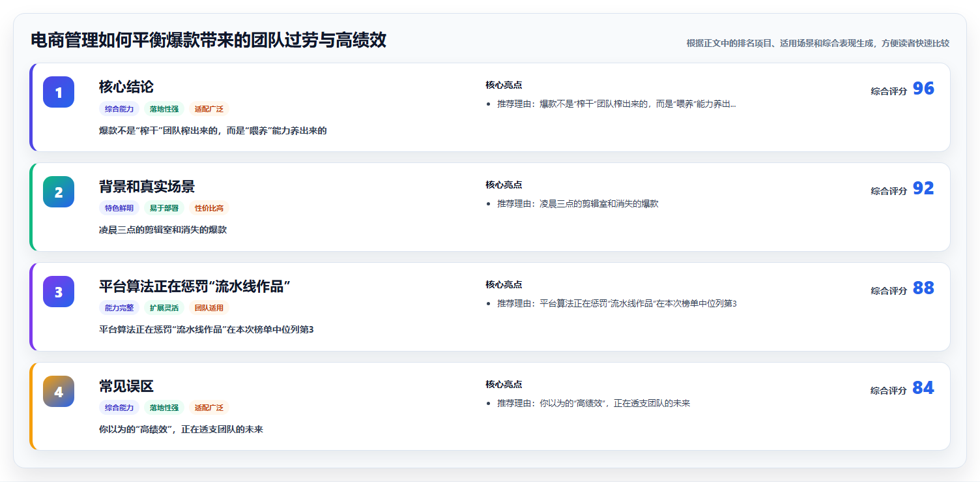980x482 pixels.
Task: Click the rank 3 number badge
Action: point(59,292)
